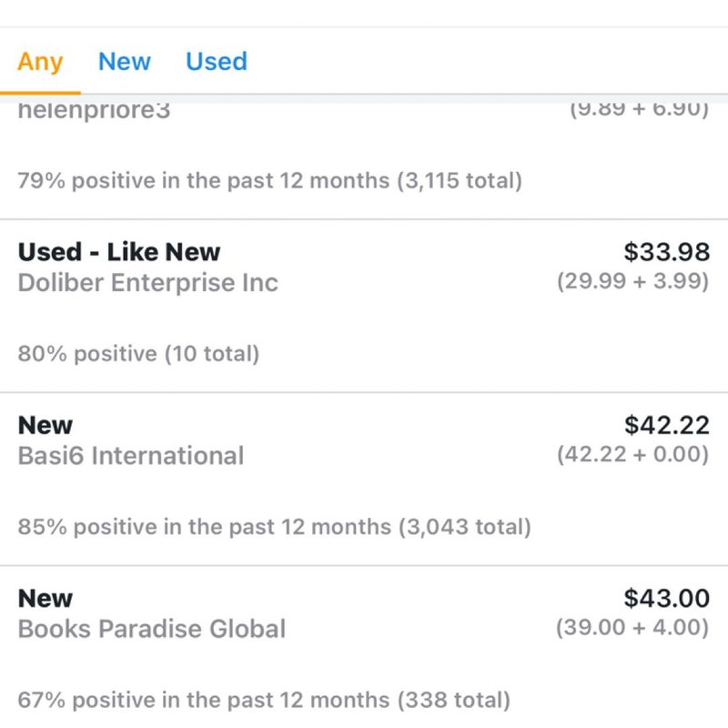Select the $33.98 price offer
The height and width of the screenshot is (728, 728).
(666, 251)
